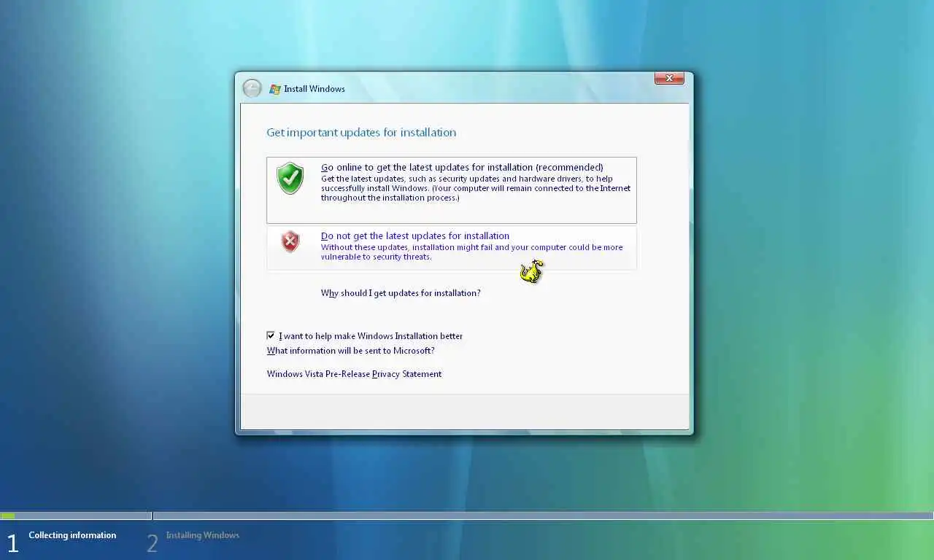Open What information will be sent to Microsoft
Viewport: 934px width, 560px height.
point(350,351)
